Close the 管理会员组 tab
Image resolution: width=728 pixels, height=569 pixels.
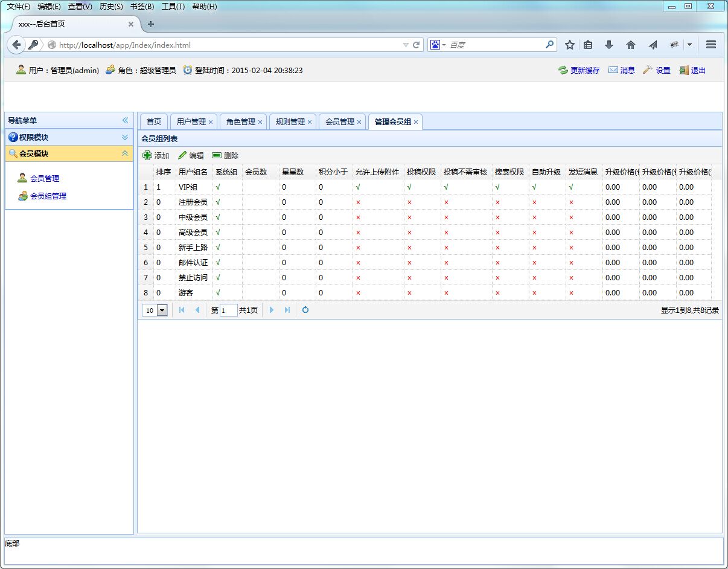click(416, 122)
